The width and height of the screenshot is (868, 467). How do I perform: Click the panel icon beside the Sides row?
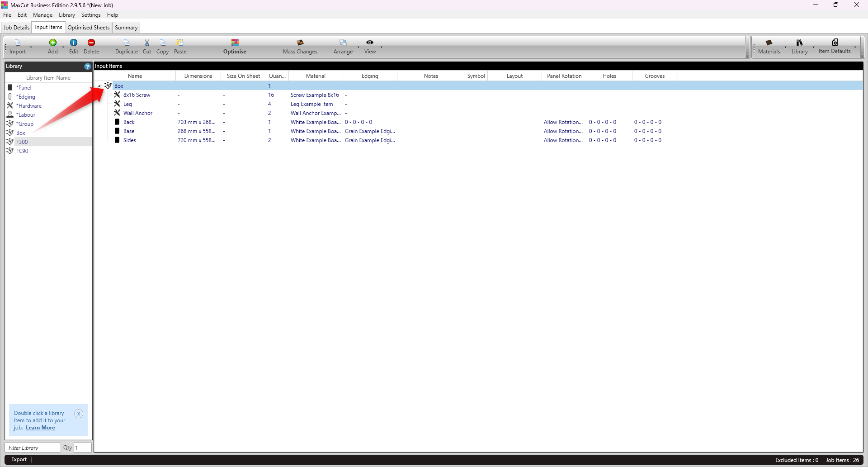point(117,140)
